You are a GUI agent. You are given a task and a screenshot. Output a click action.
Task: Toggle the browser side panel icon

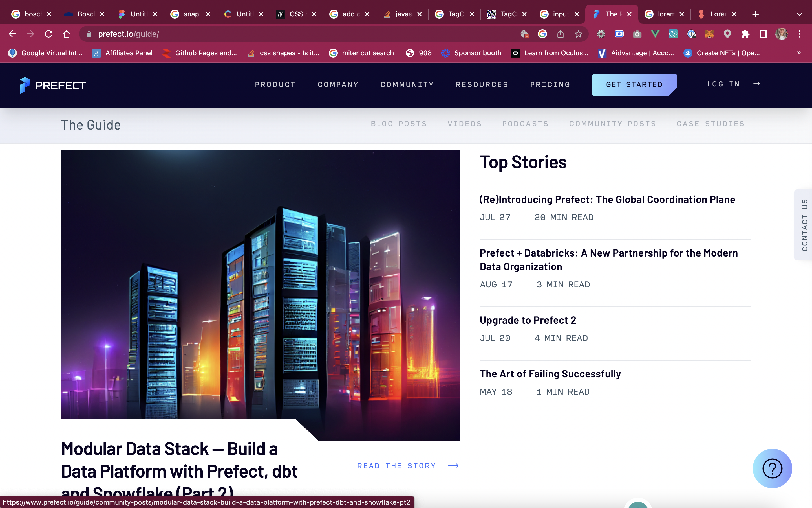coord(763,34)
